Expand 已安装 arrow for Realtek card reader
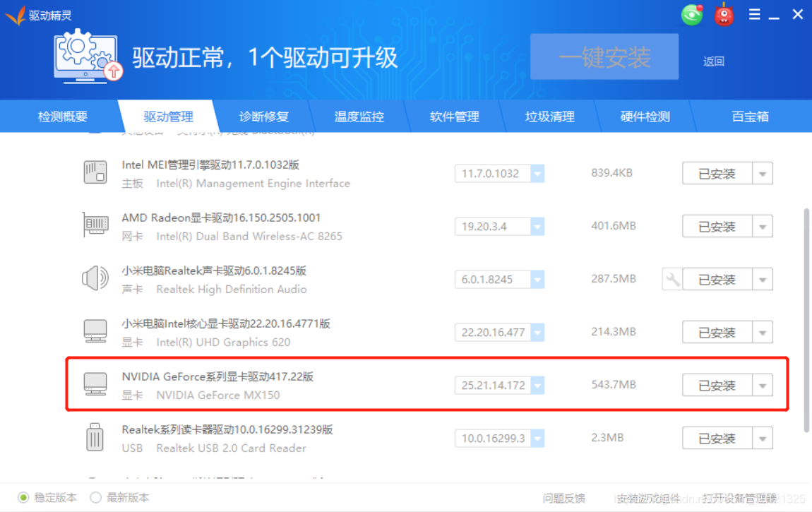 coord(763,439)
